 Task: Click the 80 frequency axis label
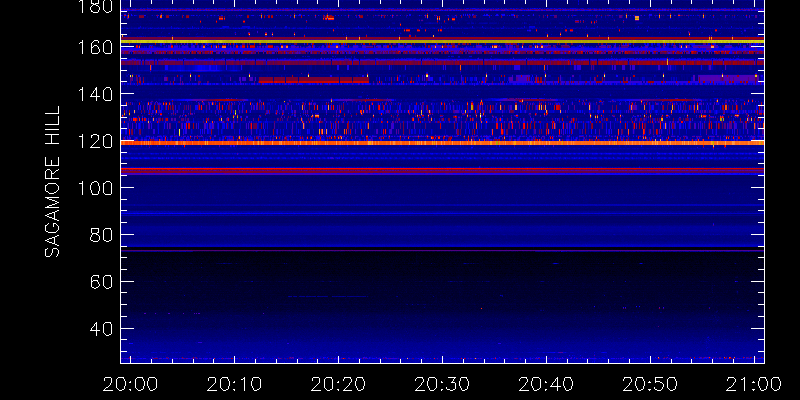(102, 235)
